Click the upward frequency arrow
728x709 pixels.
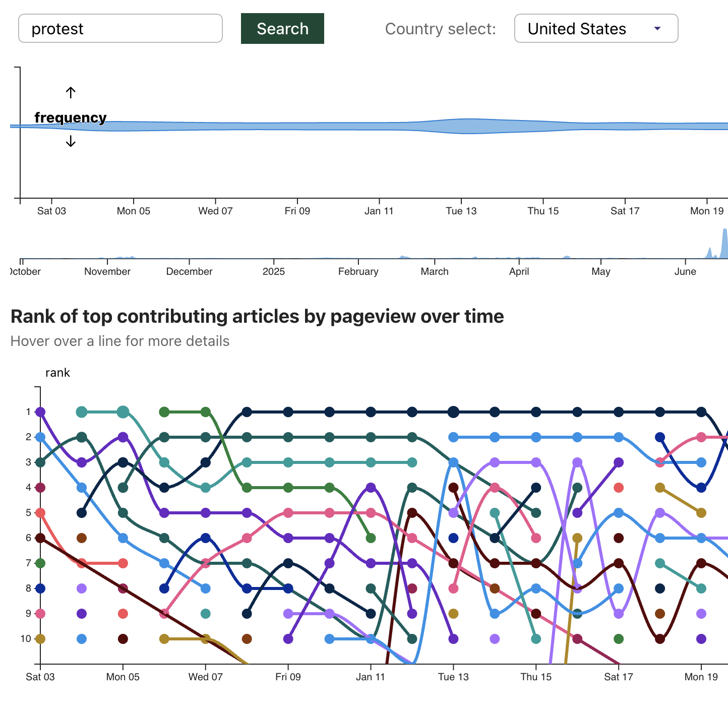(70, 92)
